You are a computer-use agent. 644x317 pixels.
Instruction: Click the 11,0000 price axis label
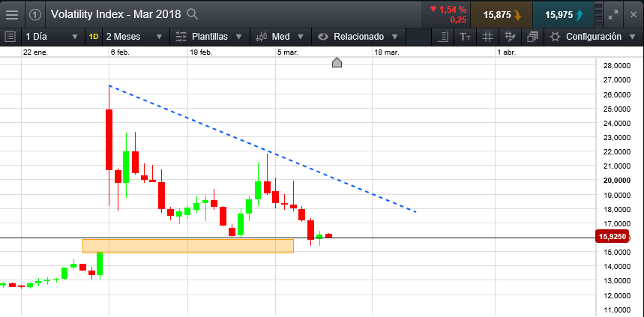tap(617, 310)
